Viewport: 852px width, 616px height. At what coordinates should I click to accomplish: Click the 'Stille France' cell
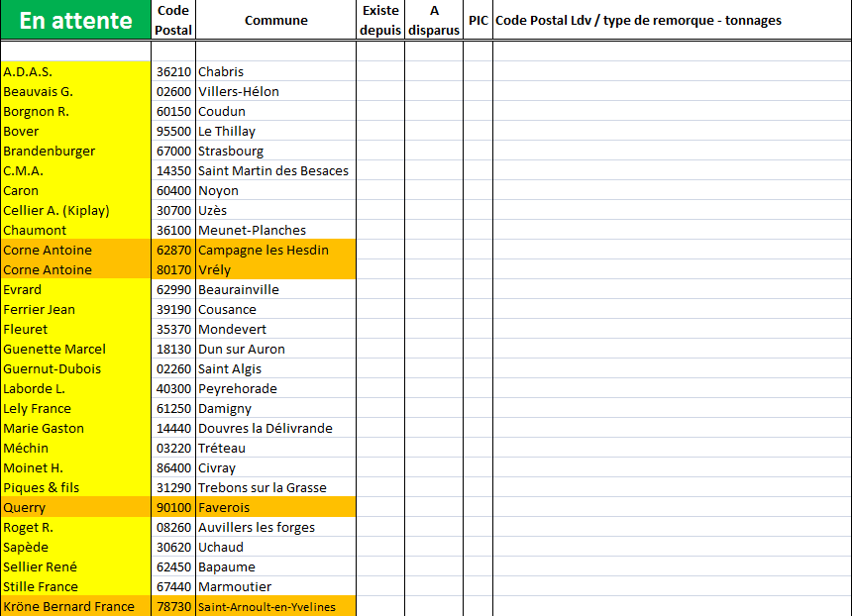point(75,587)
